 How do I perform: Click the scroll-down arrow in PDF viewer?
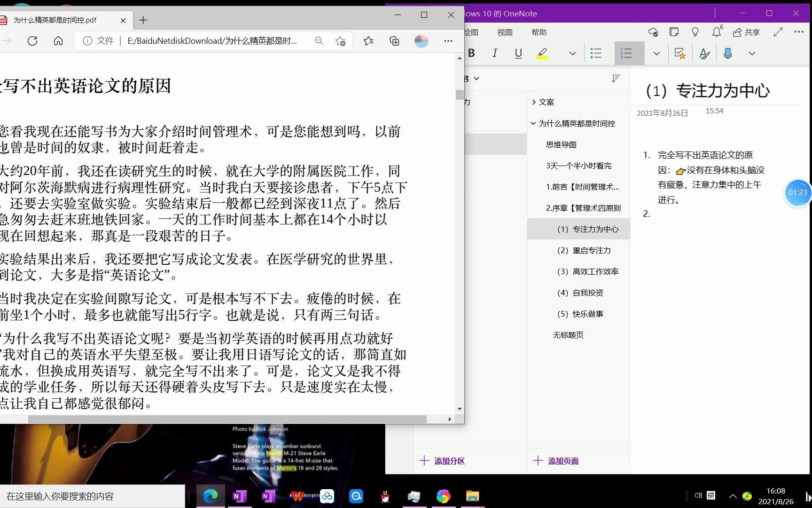point(460,409)
